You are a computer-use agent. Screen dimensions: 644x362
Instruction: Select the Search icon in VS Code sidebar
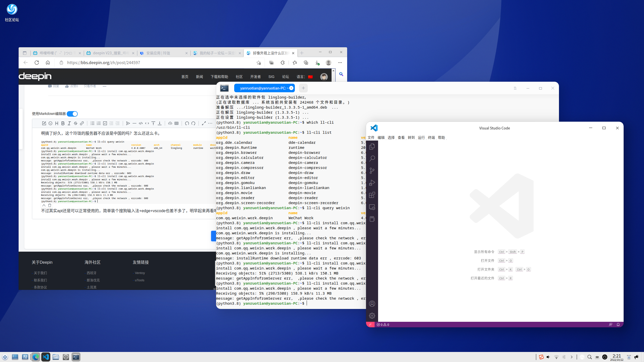[x=372, y=158]
